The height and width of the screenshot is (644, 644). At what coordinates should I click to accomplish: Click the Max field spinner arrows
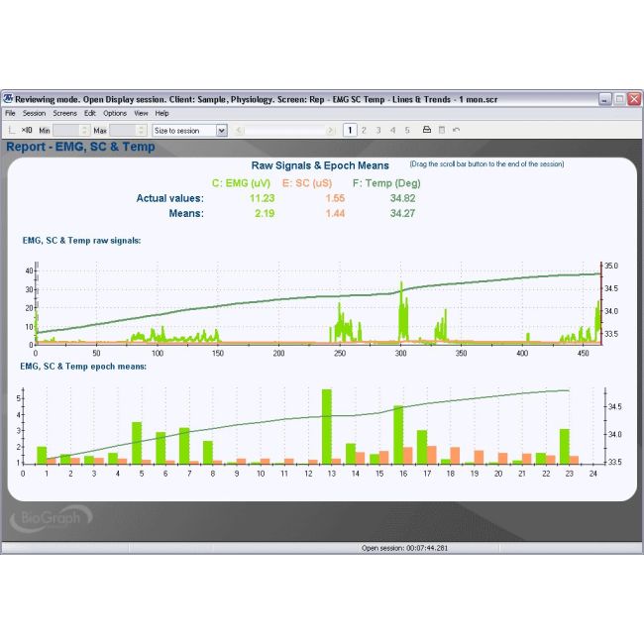142,131
